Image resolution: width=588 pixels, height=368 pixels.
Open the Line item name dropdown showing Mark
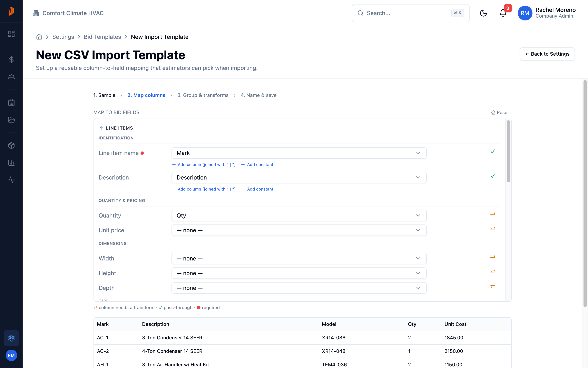299,153
